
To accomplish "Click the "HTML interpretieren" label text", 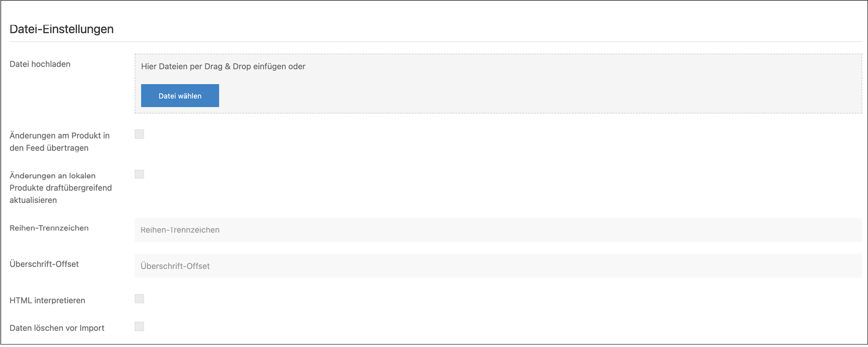I will (47, 300).
